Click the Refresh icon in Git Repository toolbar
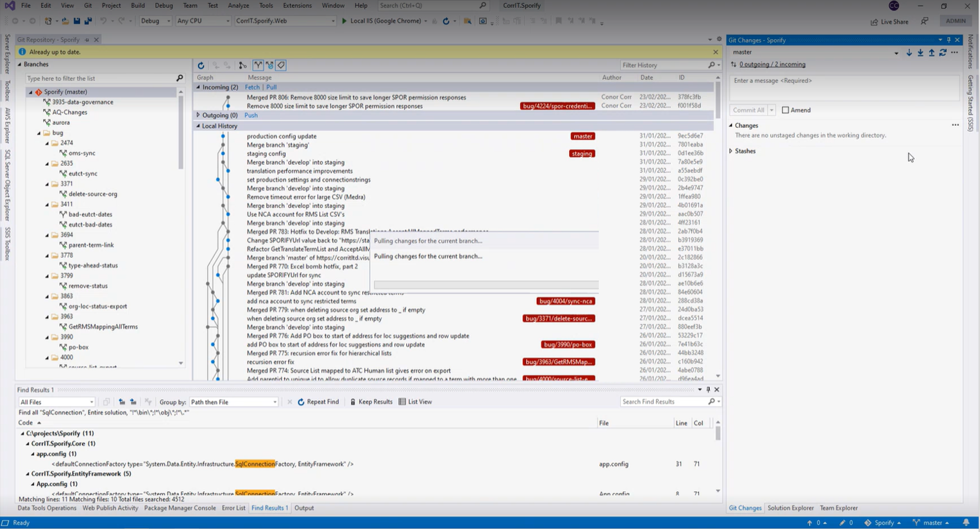The image size is (980, 532). tap(201, 65)
